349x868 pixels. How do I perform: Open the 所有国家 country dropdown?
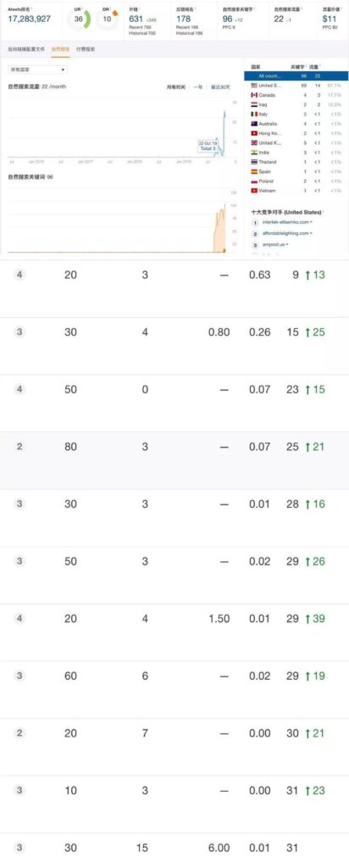click(x=37, y=70)
